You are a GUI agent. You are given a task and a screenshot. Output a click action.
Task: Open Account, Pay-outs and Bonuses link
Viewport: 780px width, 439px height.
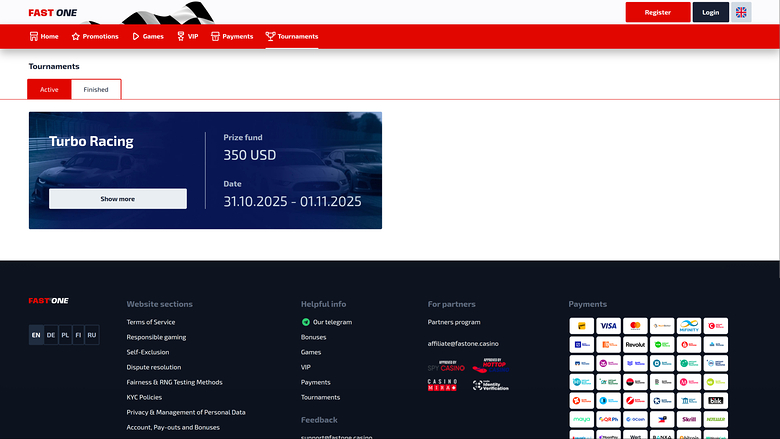coord(173,428)
